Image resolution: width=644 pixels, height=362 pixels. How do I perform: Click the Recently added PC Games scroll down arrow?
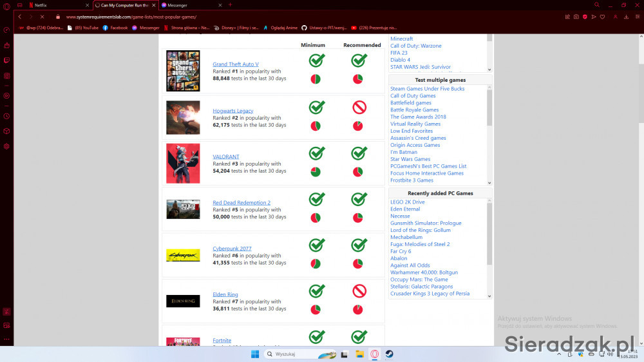click(489, 296)
